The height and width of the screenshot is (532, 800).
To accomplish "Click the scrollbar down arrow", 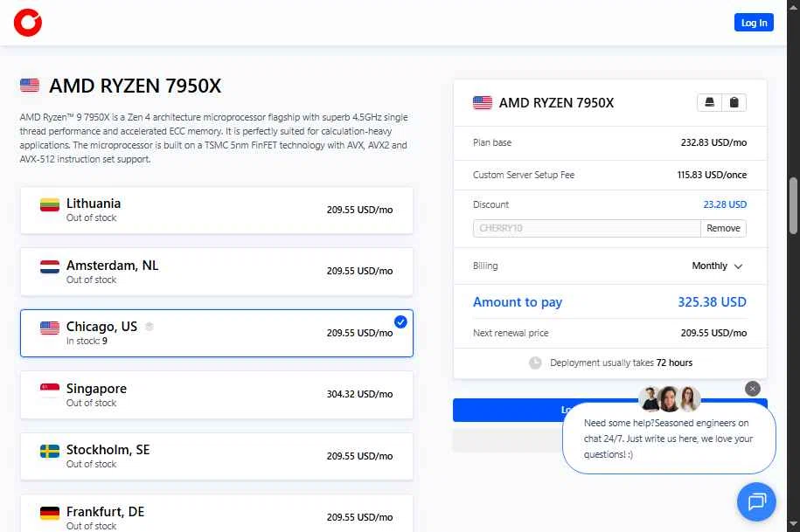I will (x=793, y=523).
